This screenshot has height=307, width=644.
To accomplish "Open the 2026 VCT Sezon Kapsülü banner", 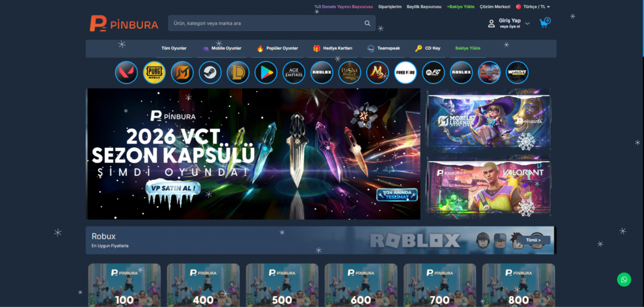I will point(254,154).
